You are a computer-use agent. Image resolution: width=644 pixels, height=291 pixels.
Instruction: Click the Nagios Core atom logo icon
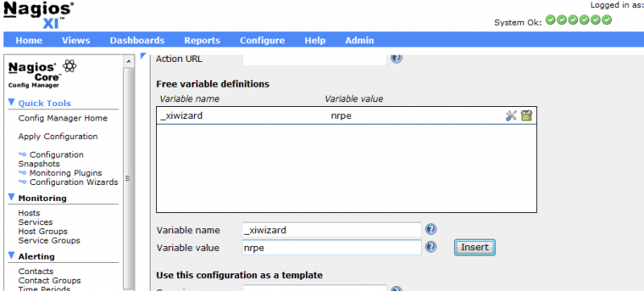pyautogui.click(x=69, y=66)
